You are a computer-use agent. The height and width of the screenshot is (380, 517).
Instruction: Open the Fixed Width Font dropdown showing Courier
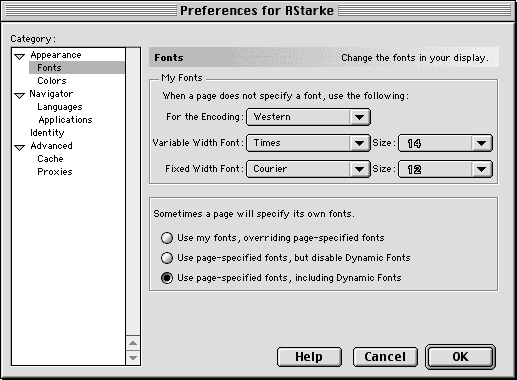pyautogui.click(x=308, y=169)
